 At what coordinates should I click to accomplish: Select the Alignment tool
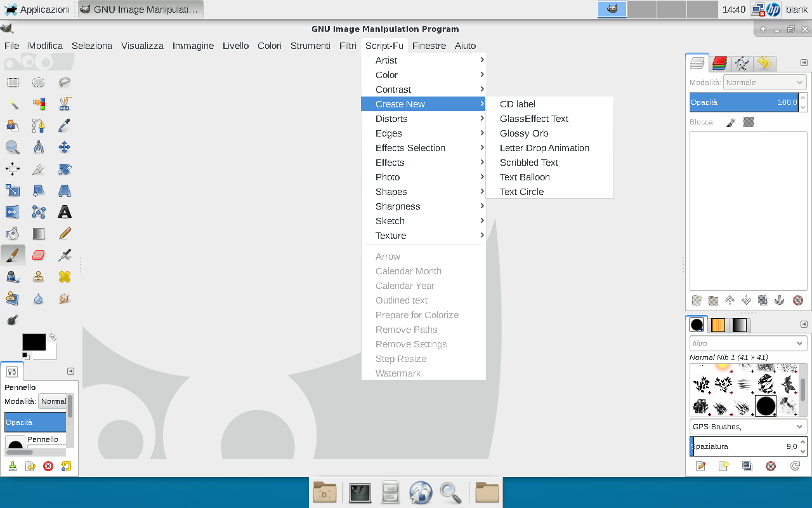tap(13, 169)
